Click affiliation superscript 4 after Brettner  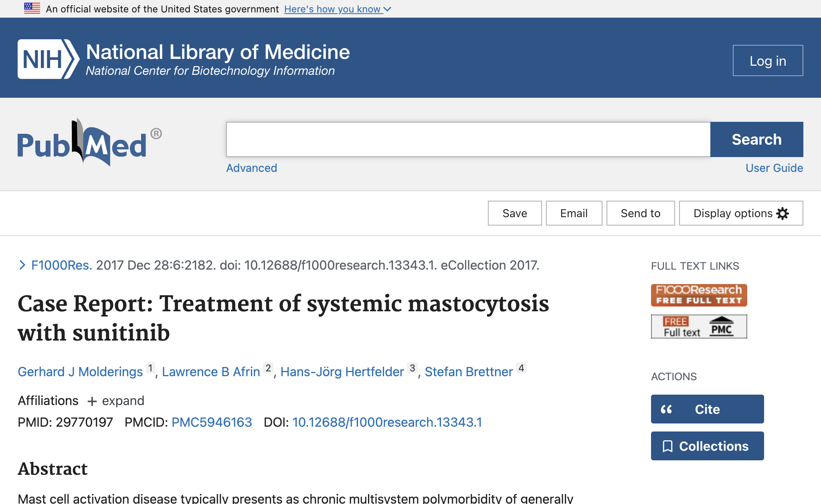coord(521,368)
